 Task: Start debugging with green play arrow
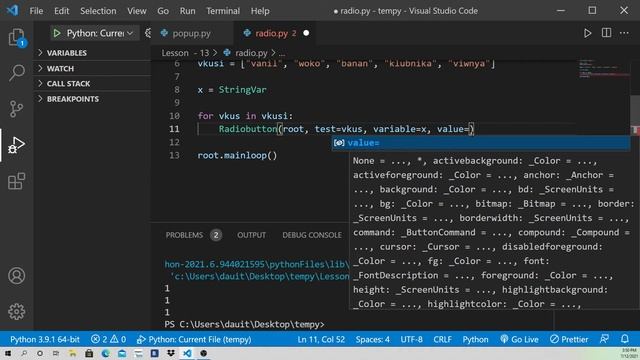[57, 33]
